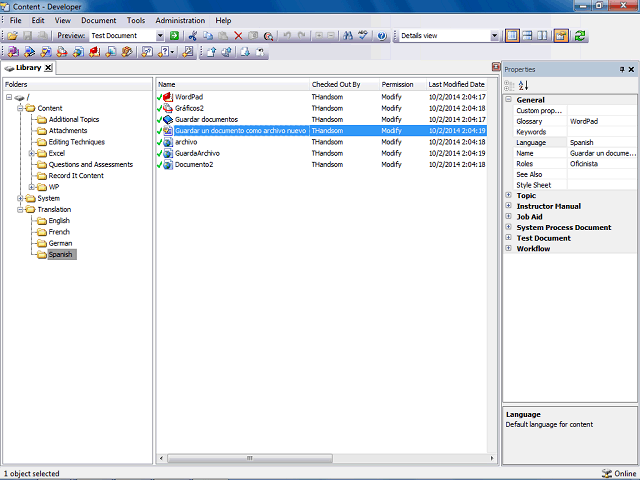Expand the Excel folder node
This screenshot has width=640, height=480.
point(31,153)
